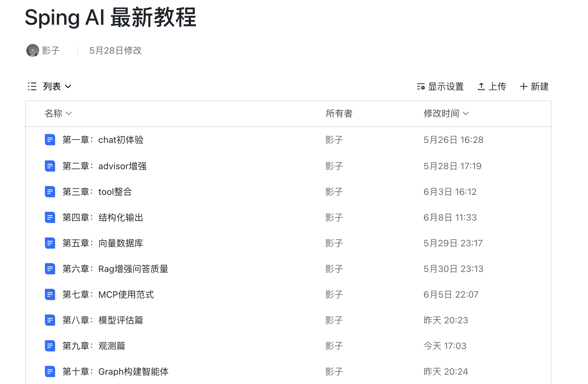Screen dimensions: 588x384
Task: Click the 所有者 column header
Action: pos(339,113)
